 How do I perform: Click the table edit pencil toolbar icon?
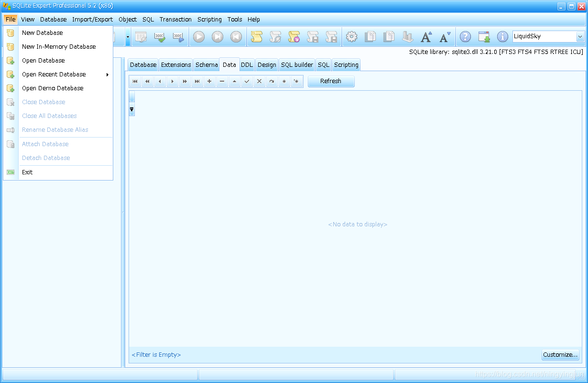click(x=141, y=37)
